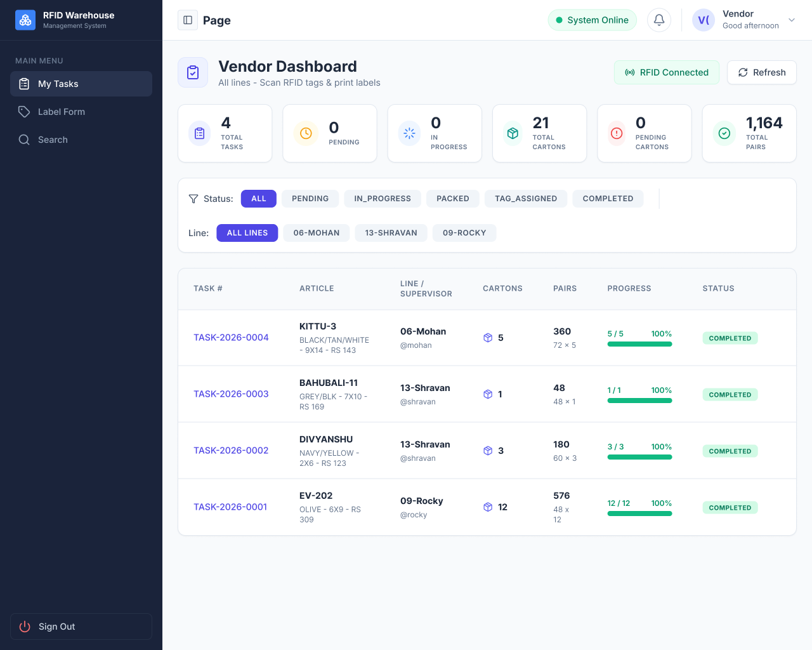Click the Total Pairs checkmark icon
The width and height of the screenshot is (812, 650).
tap(724, 133)
